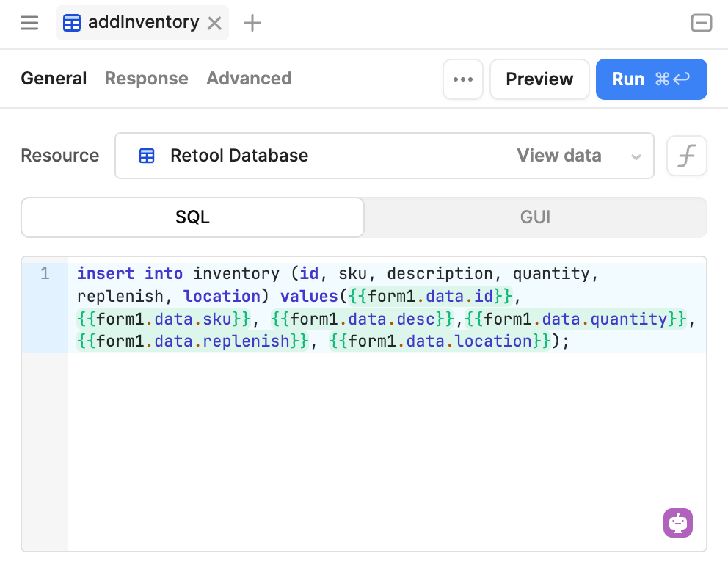Click the Resource label

click(x=60, y=156)
